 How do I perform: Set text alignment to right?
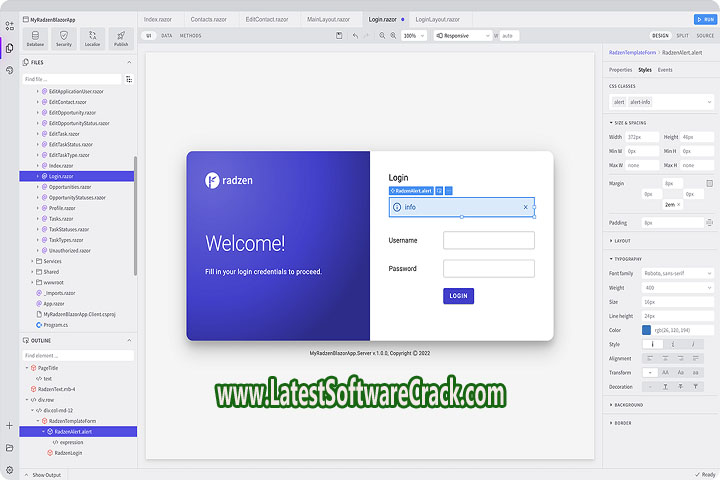point(681,358)
